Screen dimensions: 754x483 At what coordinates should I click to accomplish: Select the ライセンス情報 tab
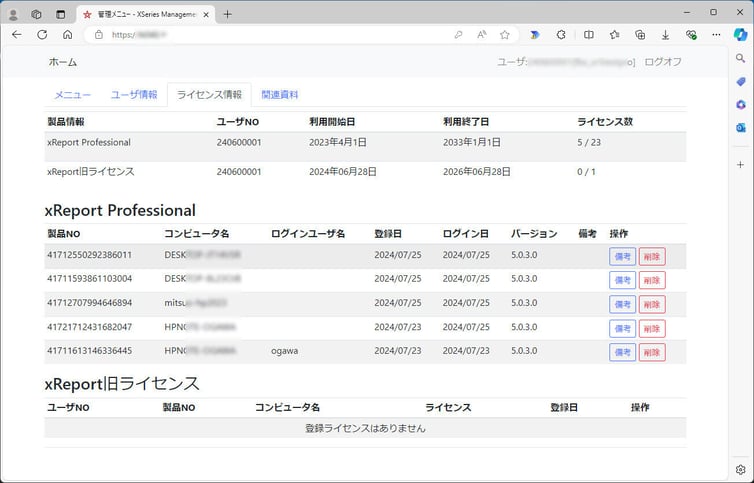click(209, 95)
